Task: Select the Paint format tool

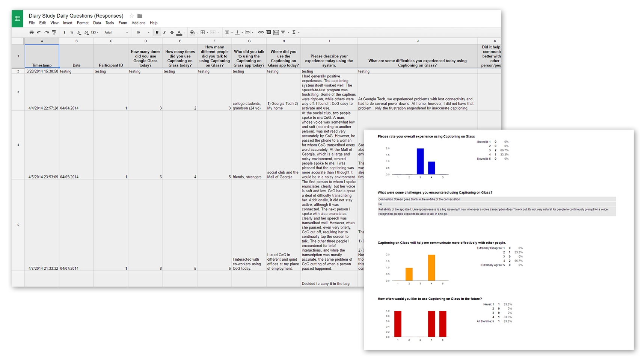Action: [54, 32]
